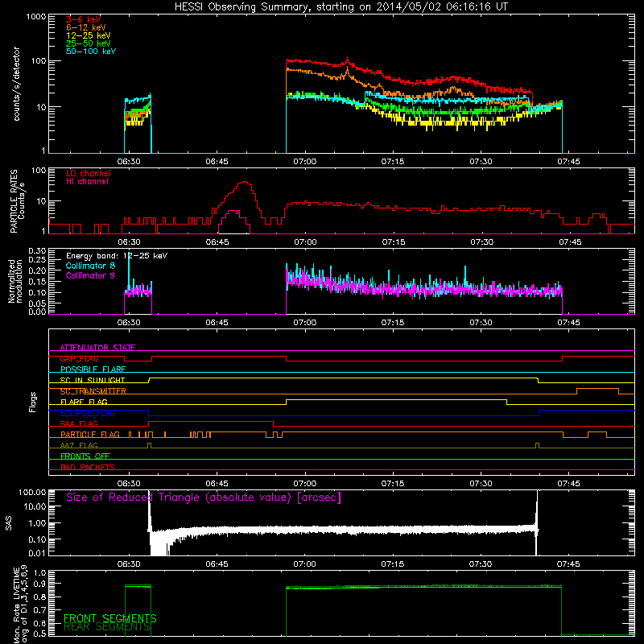The image size is (644, 644).
Task: Click the '0.9' livetime axis tick
Action: [39, 584]
